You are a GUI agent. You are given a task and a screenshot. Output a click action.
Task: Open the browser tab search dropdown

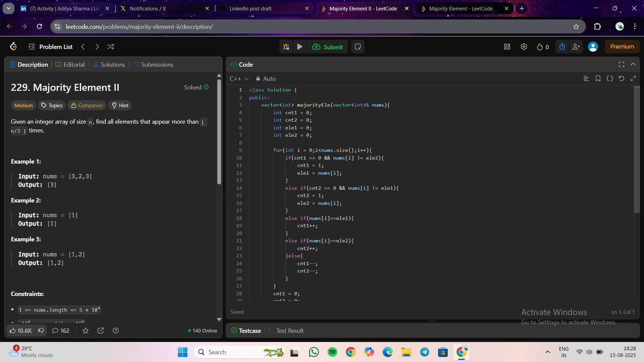click(8, 9)
